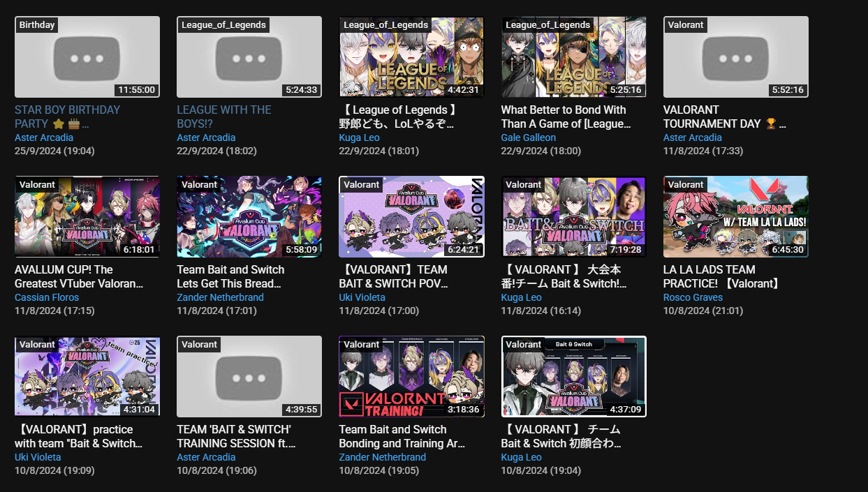Click the Birthday tag label
The height and width of the screenshot is (492, 868).
click(37, 24)
